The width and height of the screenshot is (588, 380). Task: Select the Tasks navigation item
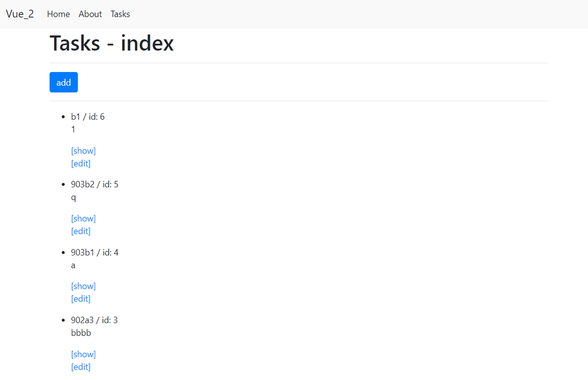120,14
